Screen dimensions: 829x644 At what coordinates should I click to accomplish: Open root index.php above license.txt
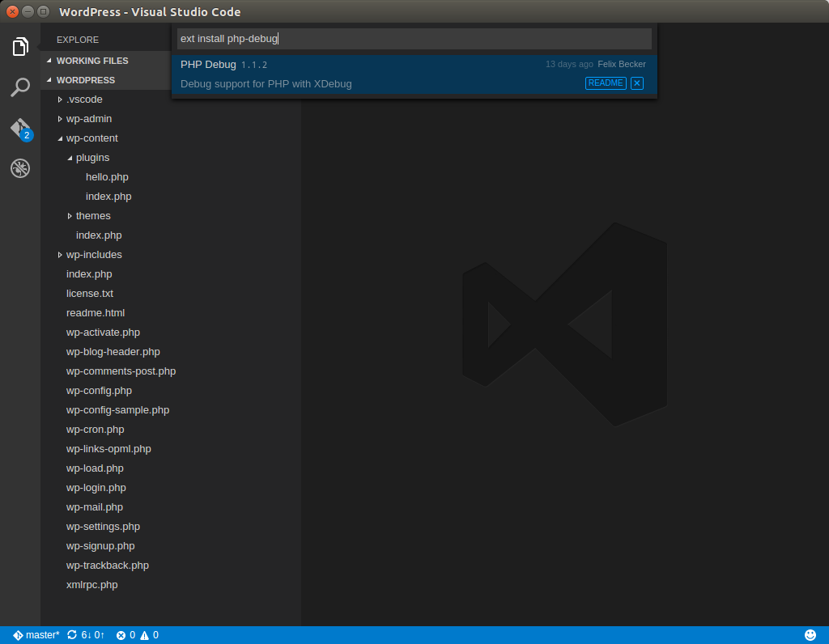[89, 274]
